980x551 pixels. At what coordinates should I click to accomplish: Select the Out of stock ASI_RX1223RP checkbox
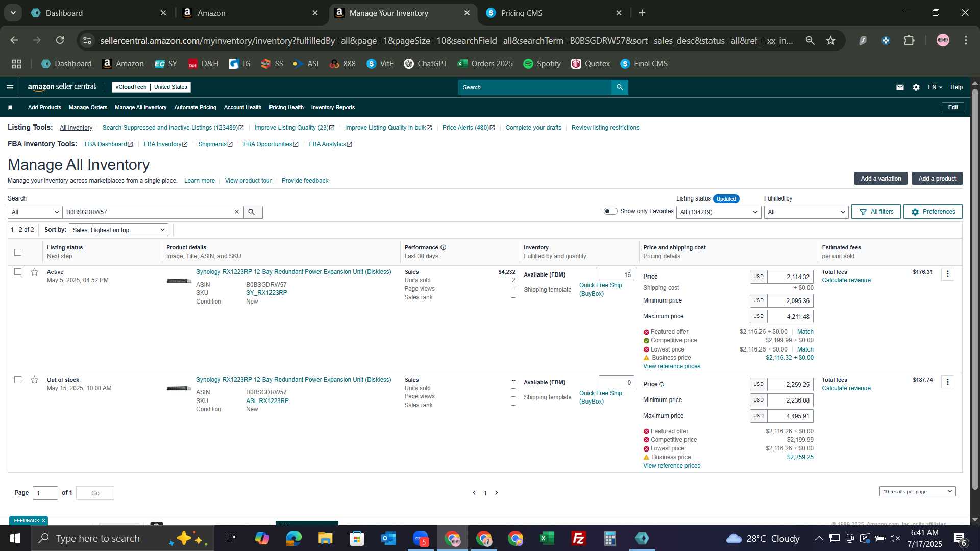18,380
